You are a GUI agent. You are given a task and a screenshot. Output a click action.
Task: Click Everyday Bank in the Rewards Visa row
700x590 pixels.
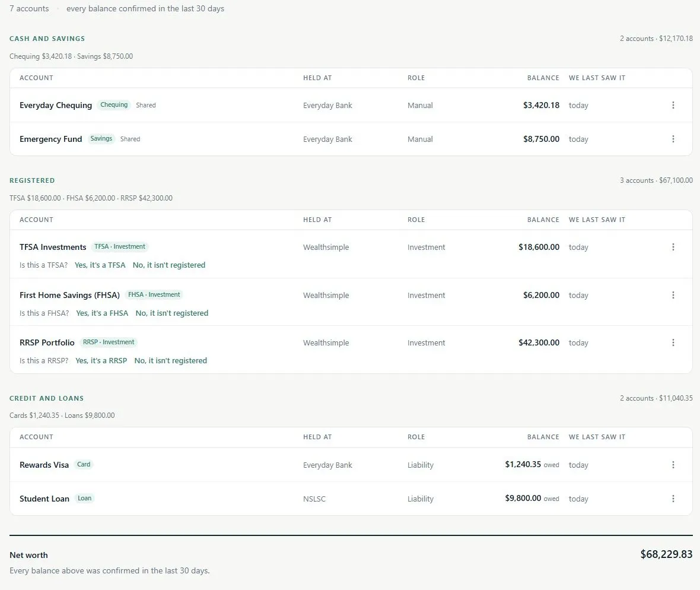pyautogui.click(x=327, y=465)
